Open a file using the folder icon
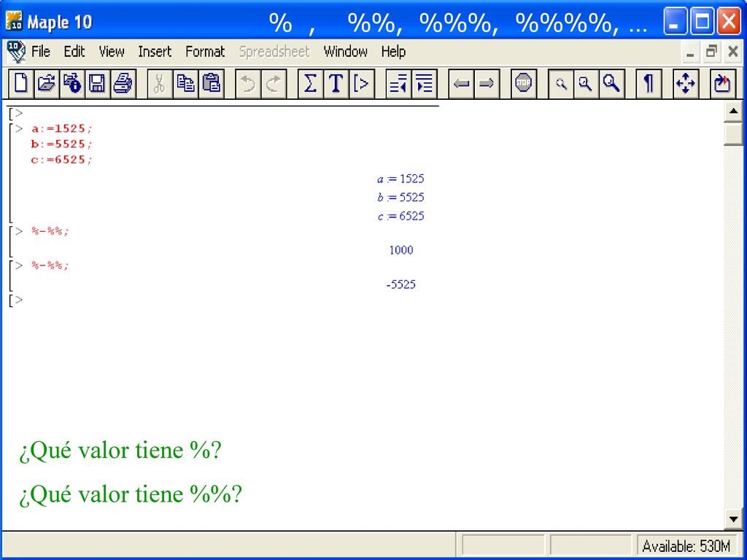This screenshot has width=747, height=560. [x=47, y=84]
